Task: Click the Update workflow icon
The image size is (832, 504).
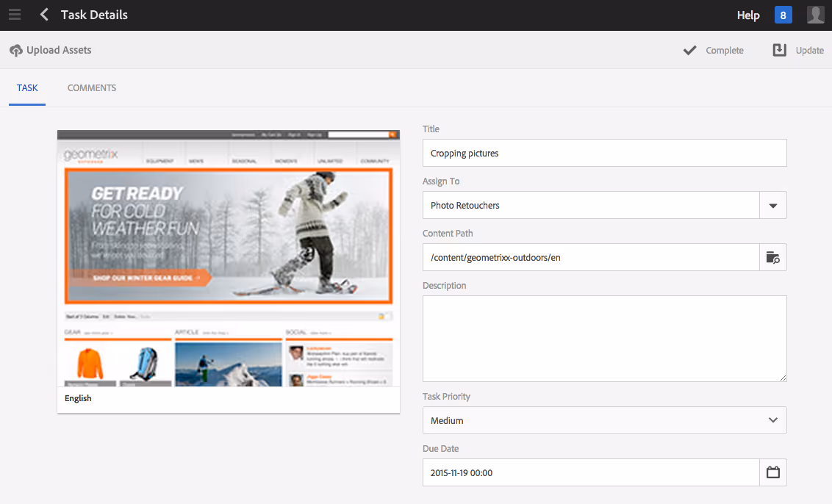Action: tap(781, 50)
